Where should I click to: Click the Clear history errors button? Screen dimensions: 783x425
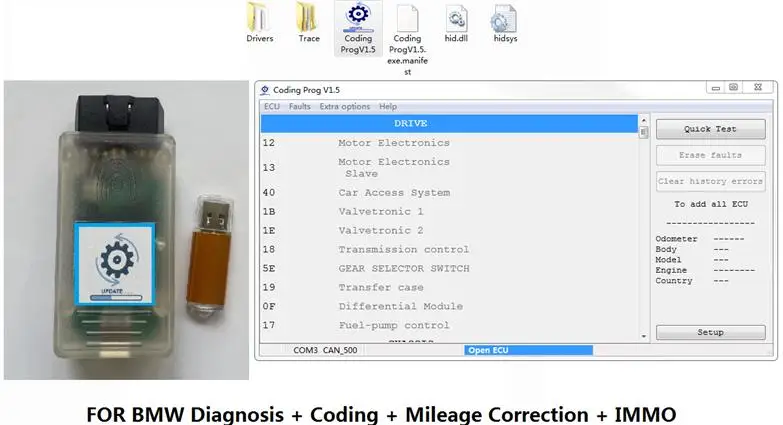pyautogui.click(x=710, y=181)
